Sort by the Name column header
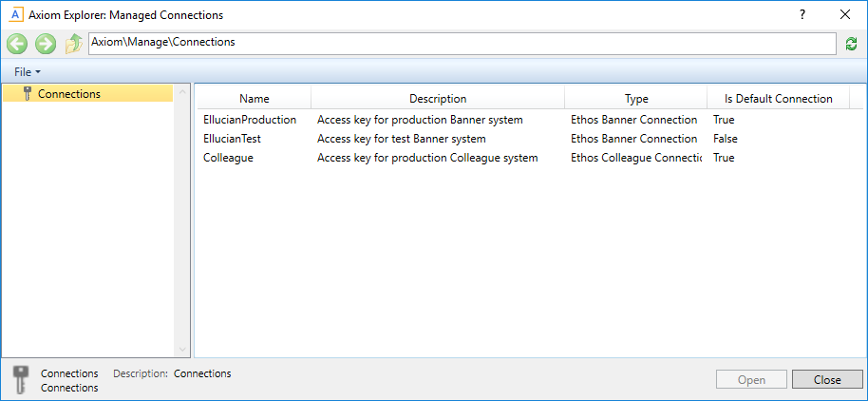The image size is (868, 401). click(254, 99)
